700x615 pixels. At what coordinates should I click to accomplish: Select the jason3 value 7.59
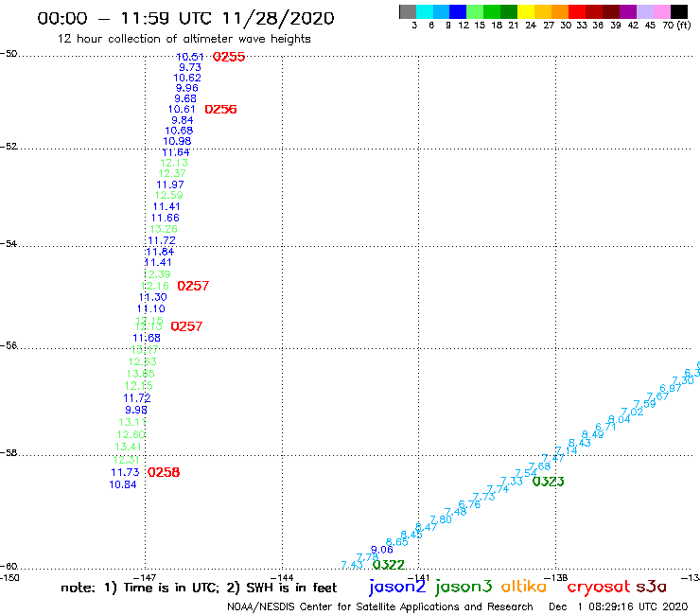pos(644,404)
